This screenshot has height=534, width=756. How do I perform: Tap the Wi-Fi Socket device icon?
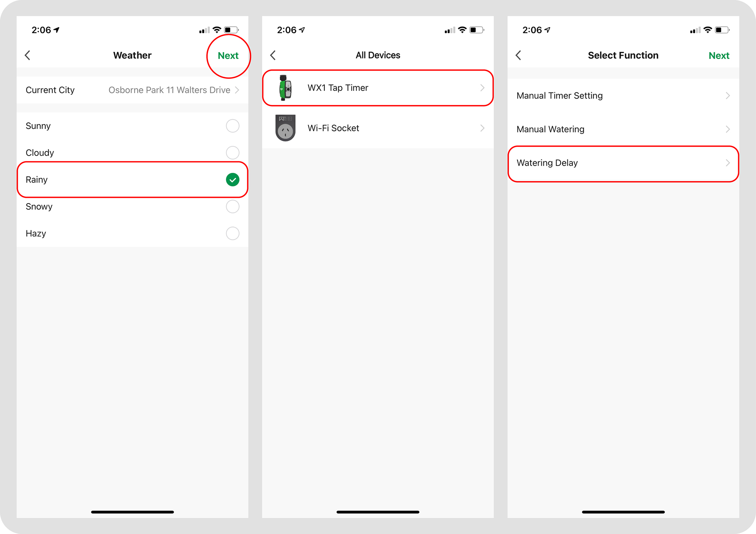(285, 128)
